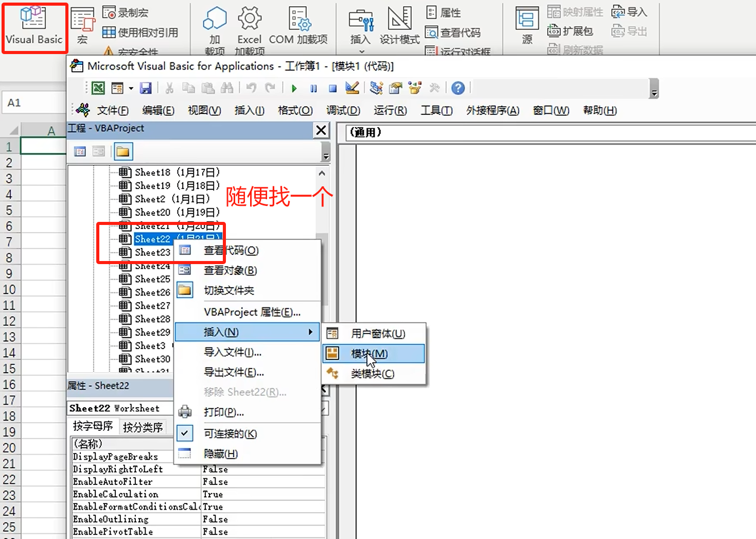This screenshot has width=756, height=539.
Task: Toggle Folders icon in project pane
Action: tap(122, 151)
